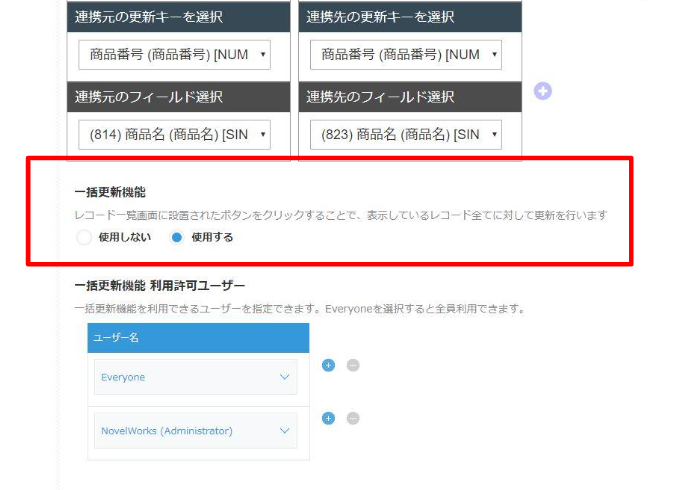Select the 使用しない radio option

(84, 238)
